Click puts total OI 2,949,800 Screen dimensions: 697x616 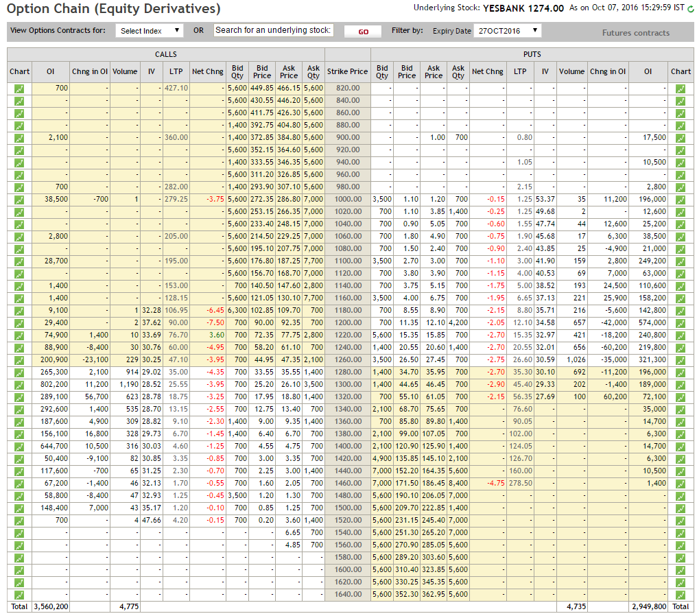point(649,606)
